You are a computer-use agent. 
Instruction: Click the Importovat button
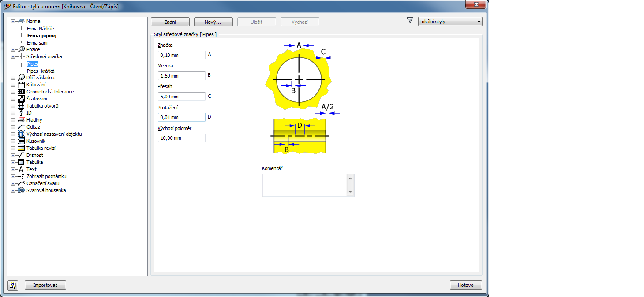pos(45,285)
